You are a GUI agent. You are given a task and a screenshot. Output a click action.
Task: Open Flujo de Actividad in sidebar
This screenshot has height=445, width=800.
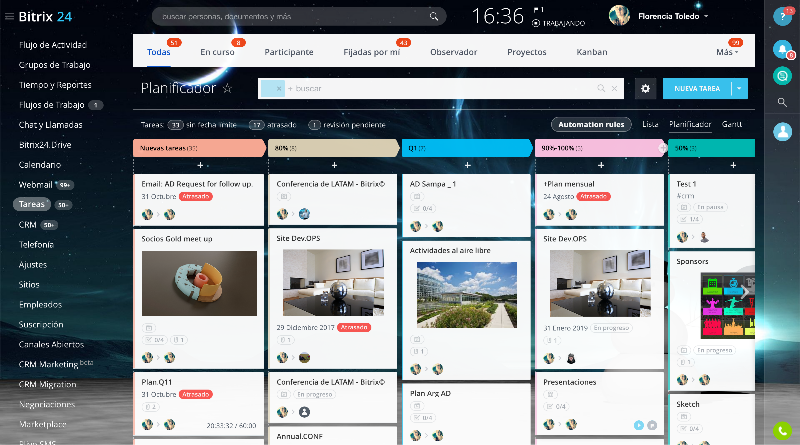tap(53, 45)
